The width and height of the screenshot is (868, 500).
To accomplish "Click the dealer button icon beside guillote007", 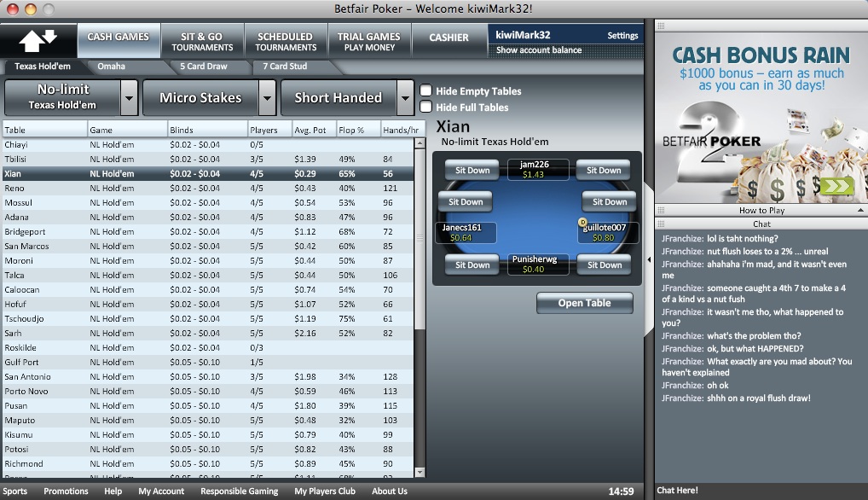I will click(x=582, y=223).
